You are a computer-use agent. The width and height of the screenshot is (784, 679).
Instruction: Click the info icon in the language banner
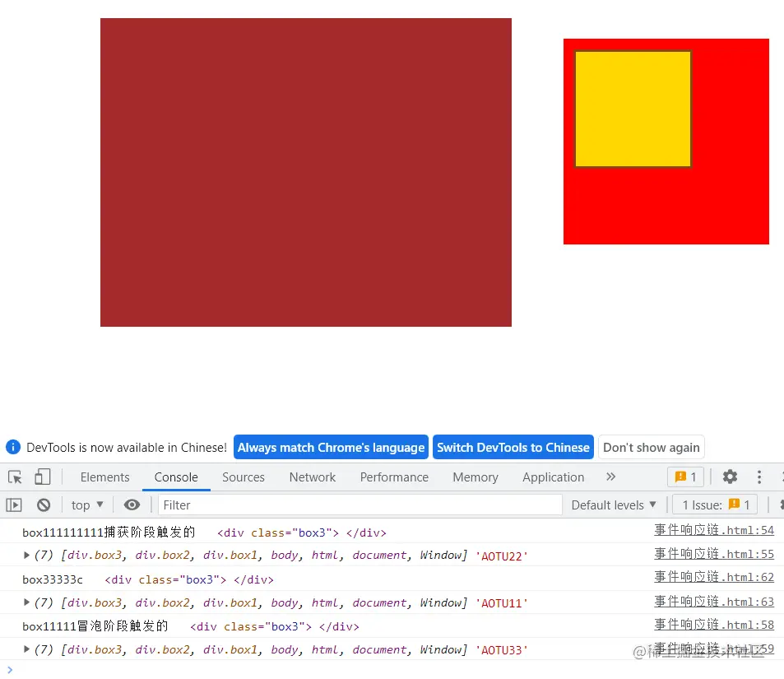pos(13,447)
